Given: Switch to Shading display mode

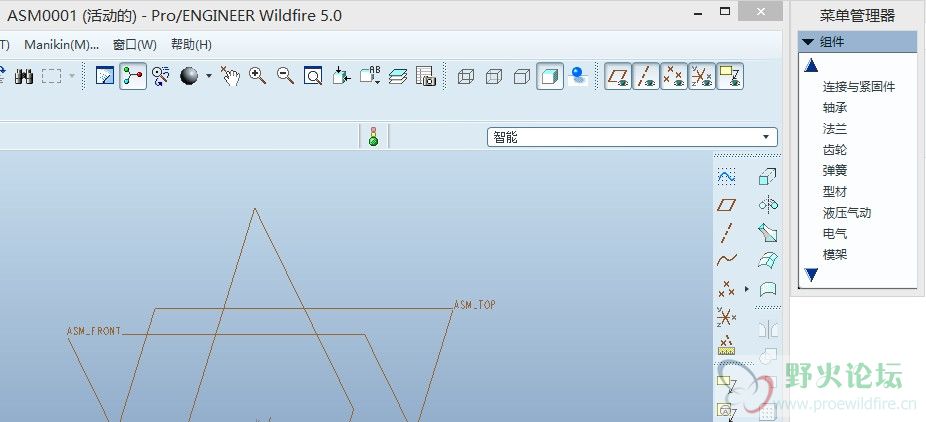Looking at the screenshot, I should click(550, 76).
